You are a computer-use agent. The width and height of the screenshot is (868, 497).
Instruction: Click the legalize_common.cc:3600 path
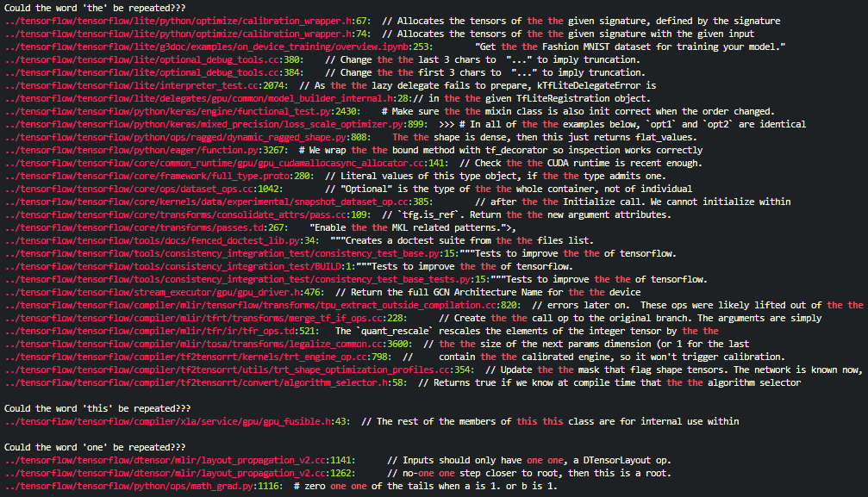[208, 344]
